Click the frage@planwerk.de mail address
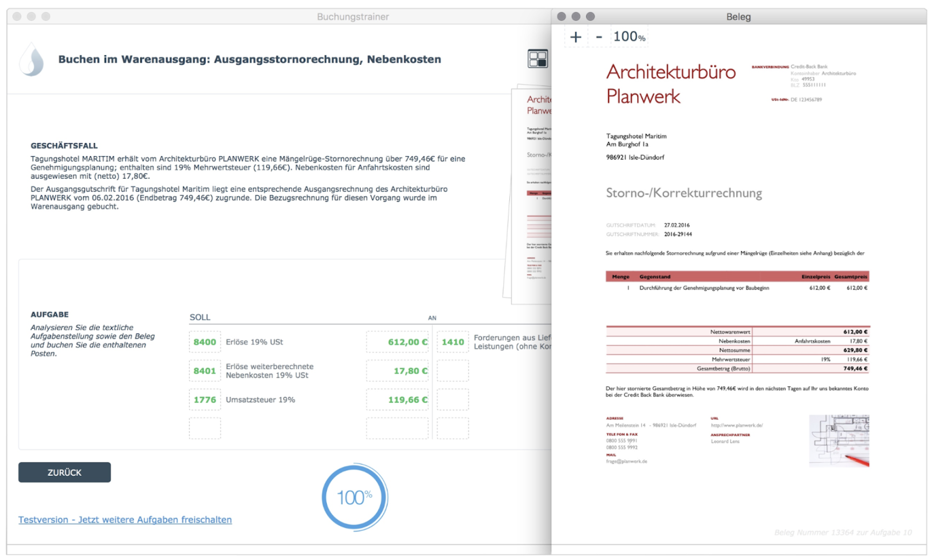Screen dimensions: 936x560 626,461
